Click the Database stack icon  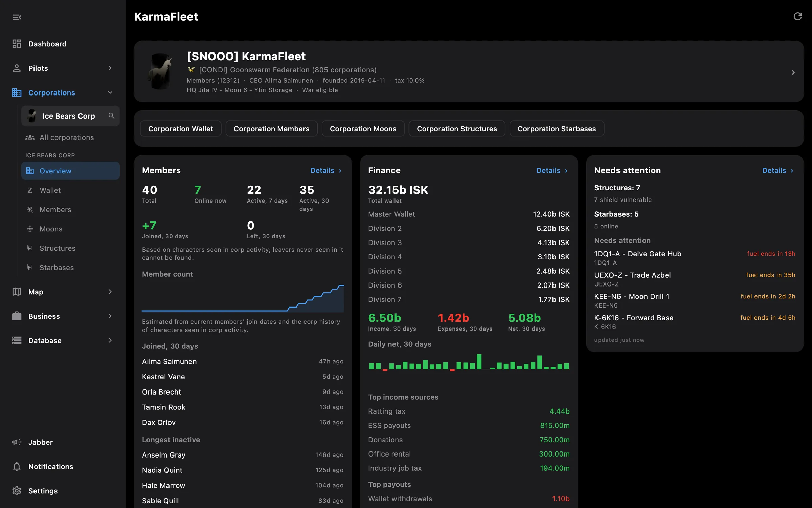(x=17, y=340)
